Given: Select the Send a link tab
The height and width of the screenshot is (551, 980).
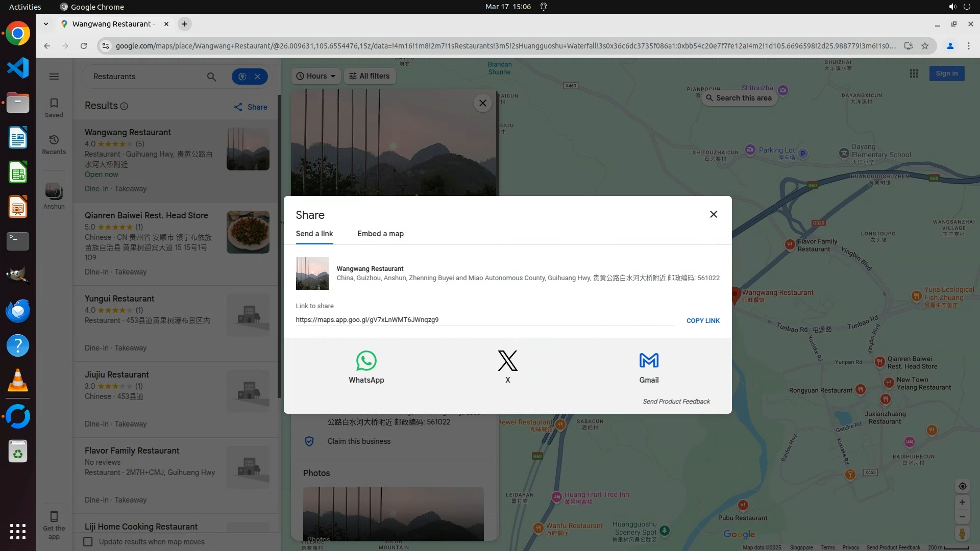Looking at the screenshot, I should 314,234.
